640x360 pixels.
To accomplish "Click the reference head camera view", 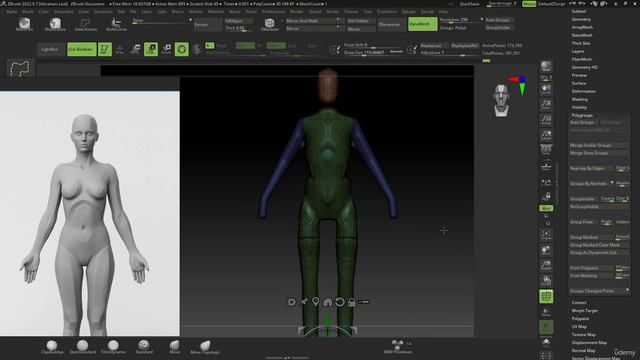I will tap(501, 100).
